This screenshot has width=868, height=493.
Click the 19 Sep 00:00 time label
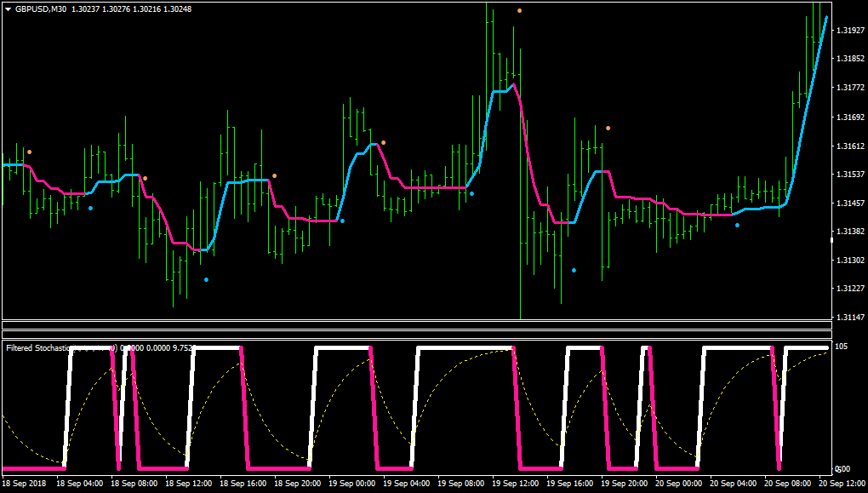[352, 484]
